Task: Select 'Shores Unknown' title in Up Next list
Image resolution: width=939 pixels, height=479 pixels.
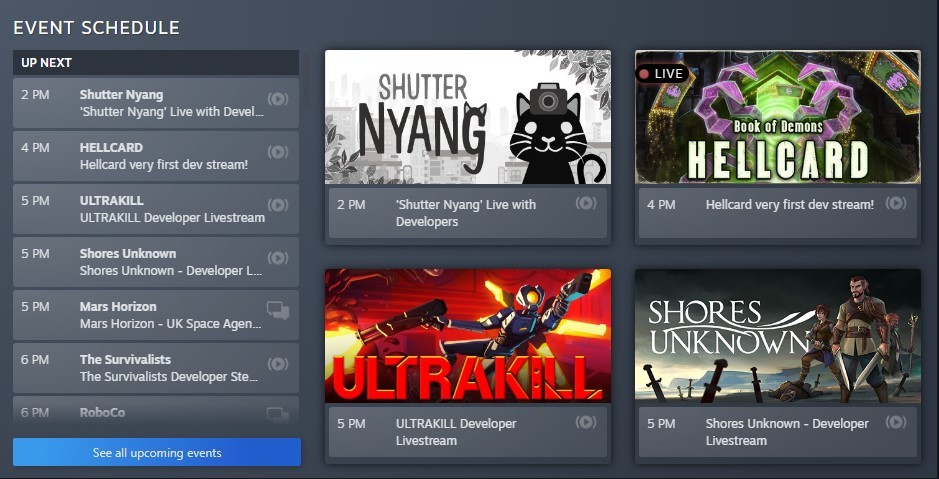Action: pos(128,253)
